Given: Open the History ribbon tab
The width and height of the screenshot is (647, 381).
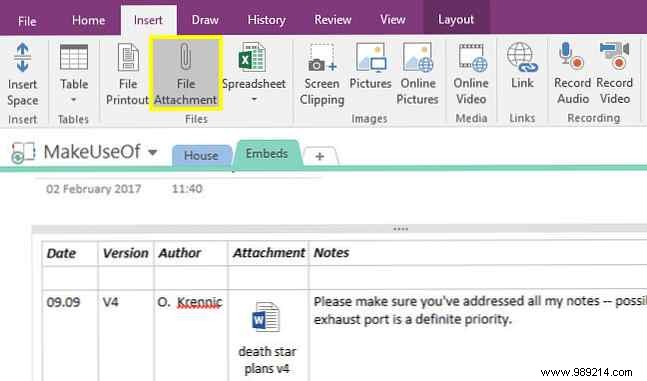Looking at the screenshot, I should [x=267, y=20].
